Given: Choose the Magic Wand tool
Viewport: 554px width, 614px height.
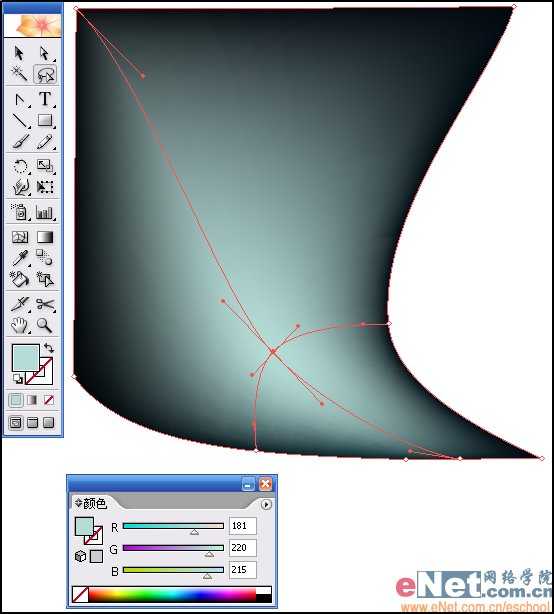Looking at the screenshot, I should tap(19, 74).
